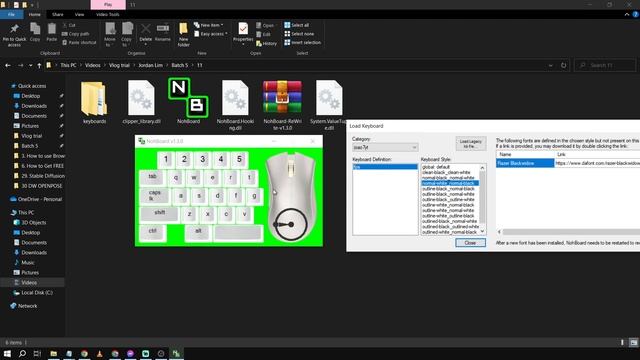This screenshot has width=640, height=360.
Task: Select the outline-white_outline-black style
Action: click(448, 216)
